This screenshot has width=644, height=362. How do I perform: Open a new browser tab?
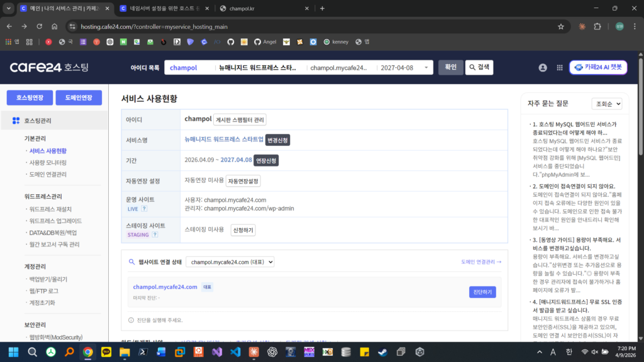point(322,8)
